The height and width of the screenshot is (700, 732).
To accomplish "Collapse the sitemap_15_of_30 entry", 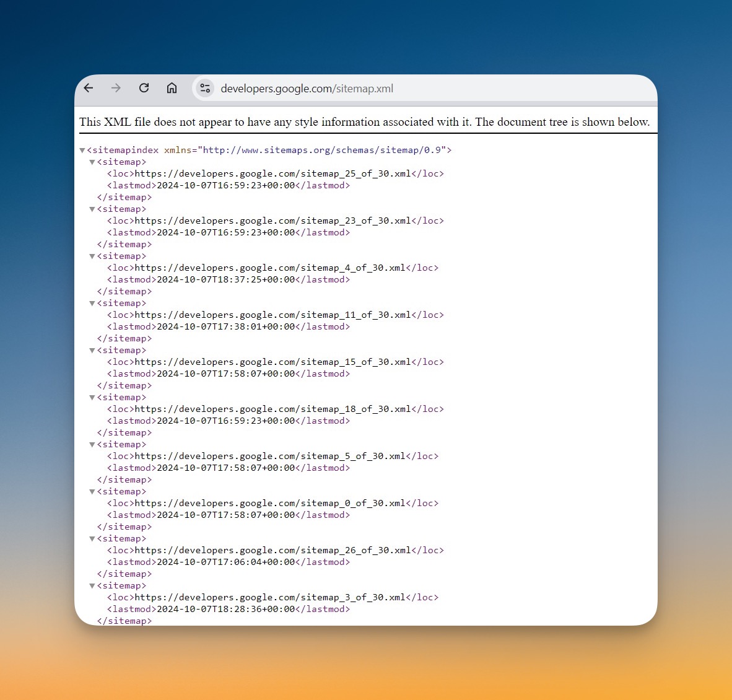I will pos(92,350).
